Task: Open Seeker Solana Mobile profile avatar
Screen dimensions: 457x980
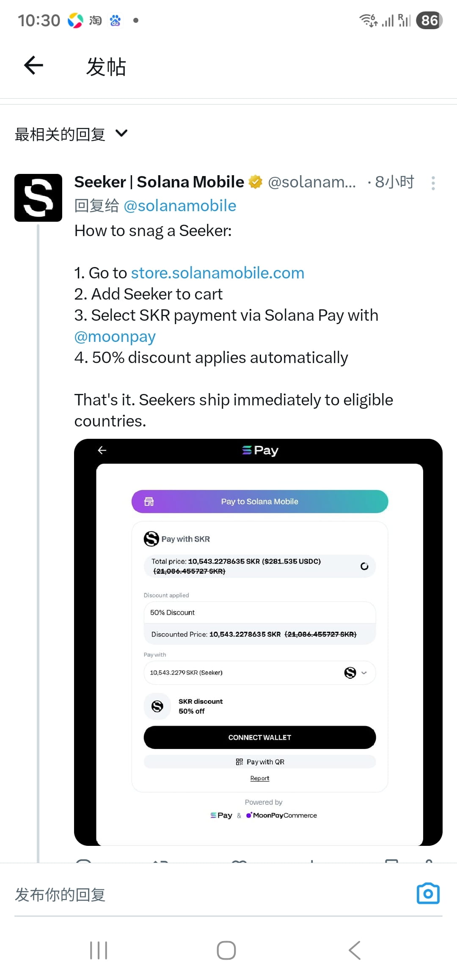Action: point(38,198)
